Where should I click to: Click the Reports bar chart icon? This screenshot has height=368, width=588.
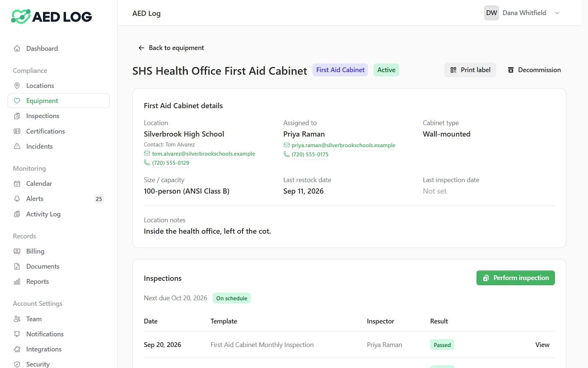[x=17, y=282]
